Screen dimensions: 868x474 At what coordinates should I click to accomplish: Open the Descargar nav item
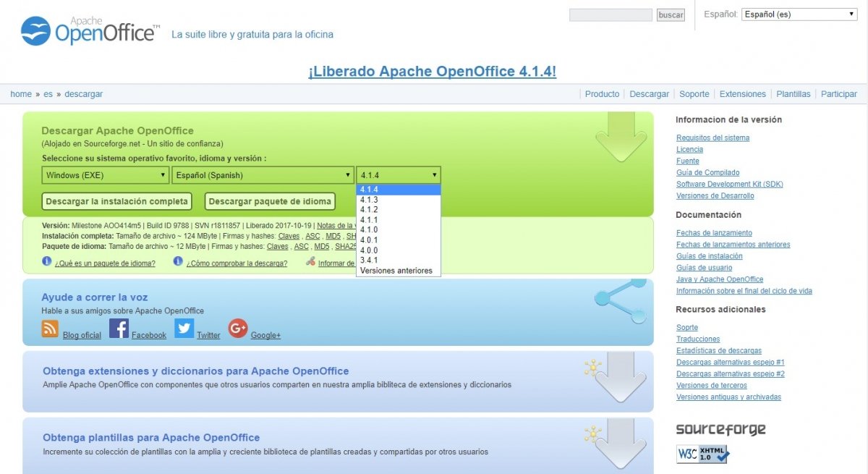pyautogui.click(x=649, y=94)
